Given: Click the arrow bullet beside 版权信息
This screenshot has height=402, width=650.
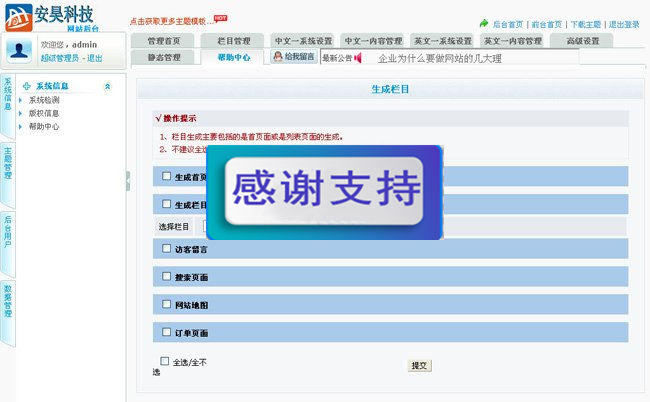Looking at the screenshot, I should tap(20, 113).
